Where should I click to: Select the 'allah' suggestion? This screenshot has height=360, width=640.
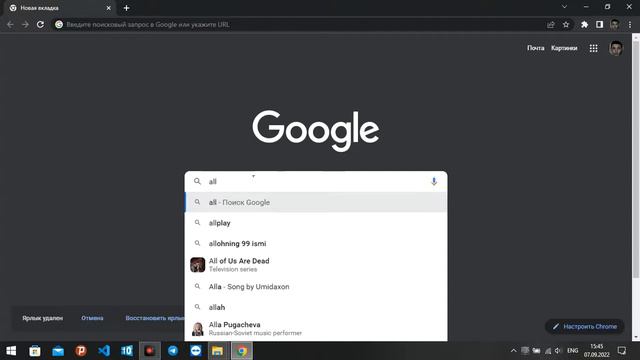316,307
